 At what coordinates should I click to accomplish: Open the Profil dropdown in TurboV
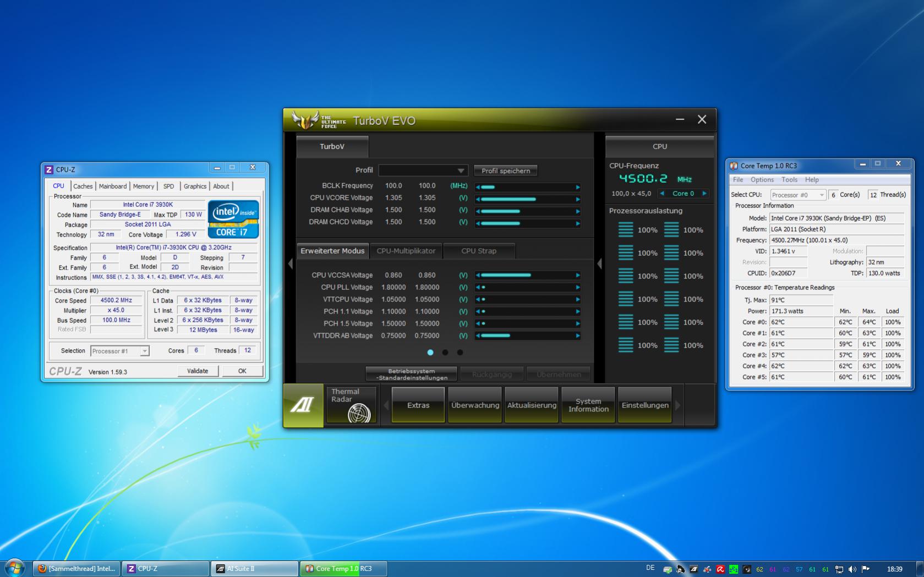click(x=423, y=171)
